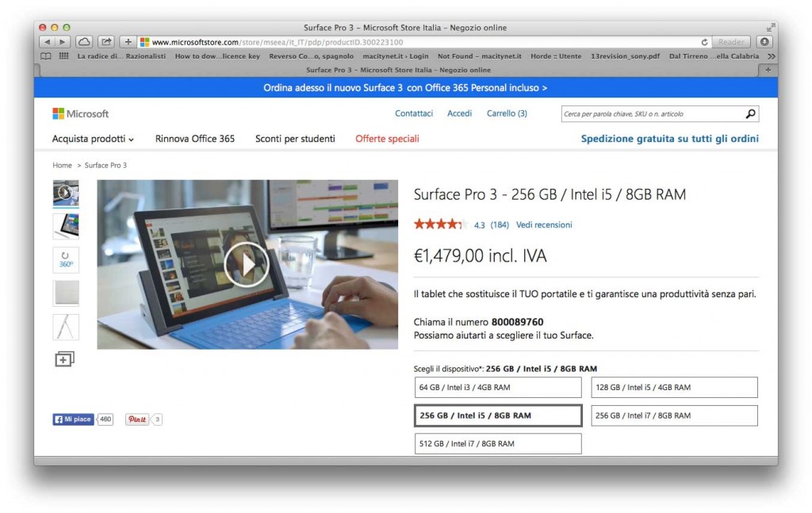Open bookmark Dal Tirreno ...ella Calabria
Screen dimensions: 812x513
pyautogui.click(x=714, y=56)
